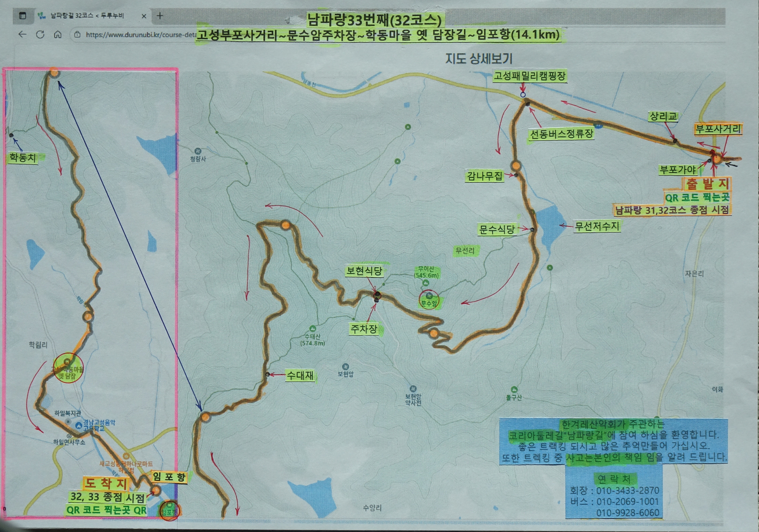
Task: Click the site padlock info icon
Action: click(x=77, y=34)
